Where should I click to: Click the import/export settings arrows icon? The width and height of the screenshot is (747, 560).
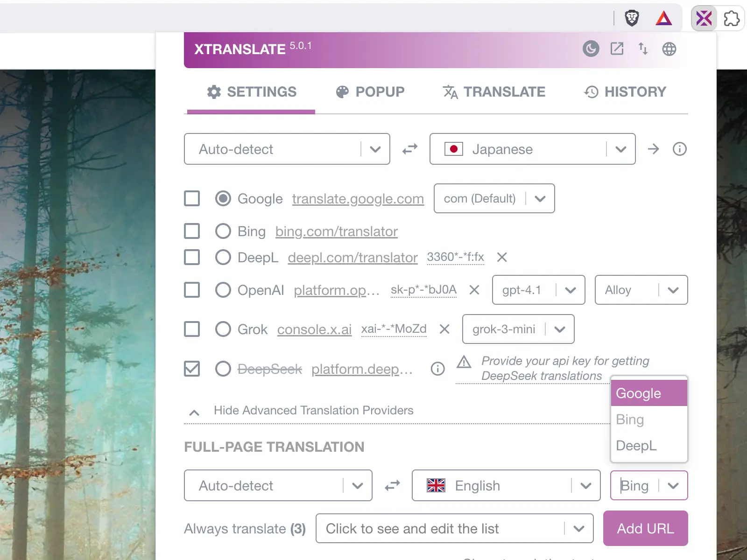coord(643,49)
